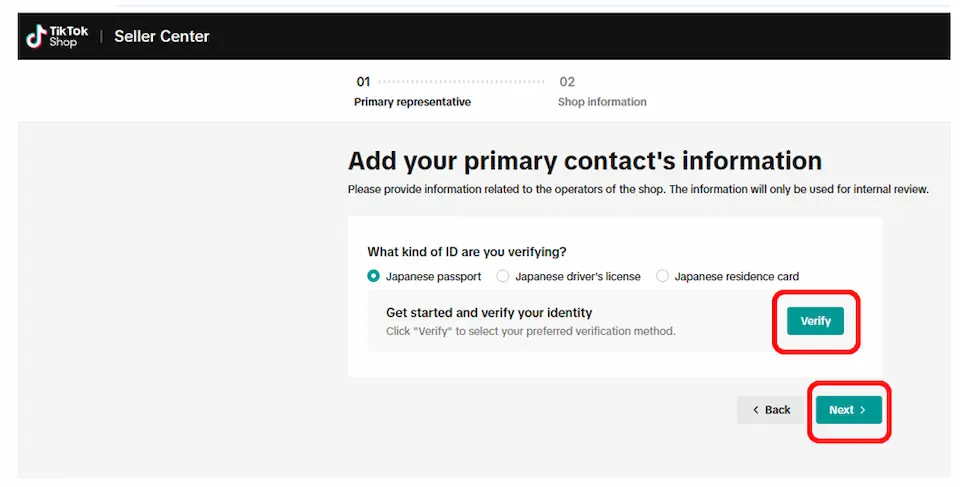Screen dimensions: 960x487
Task: Click the right chevron in Next button
Action: 863,410
